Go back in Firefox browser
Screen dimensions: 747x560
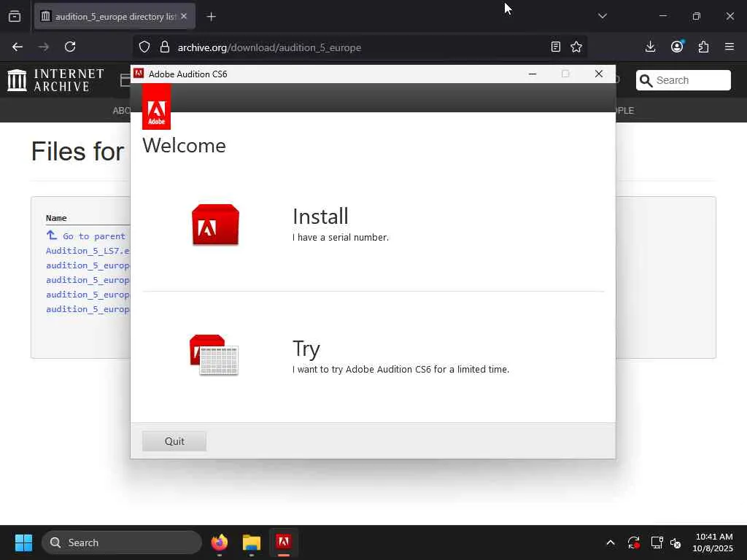(x=18, y=47)
